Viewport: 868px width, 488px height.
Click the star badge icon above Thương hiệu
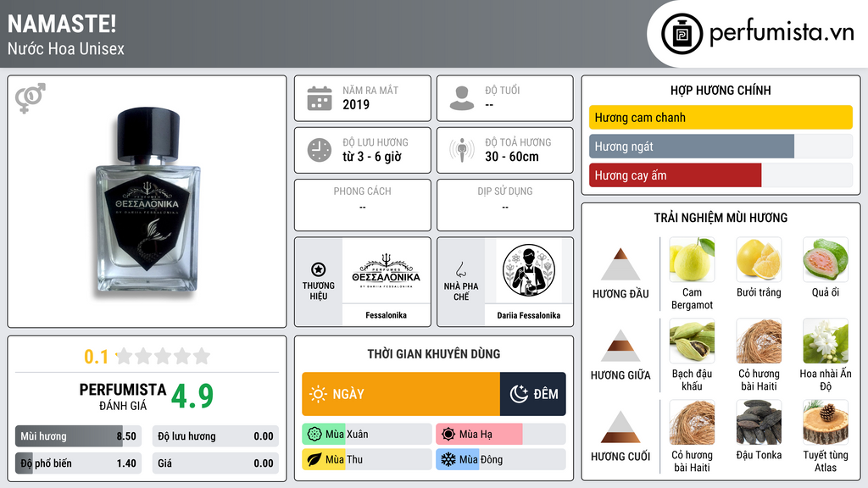click(319, 269)
